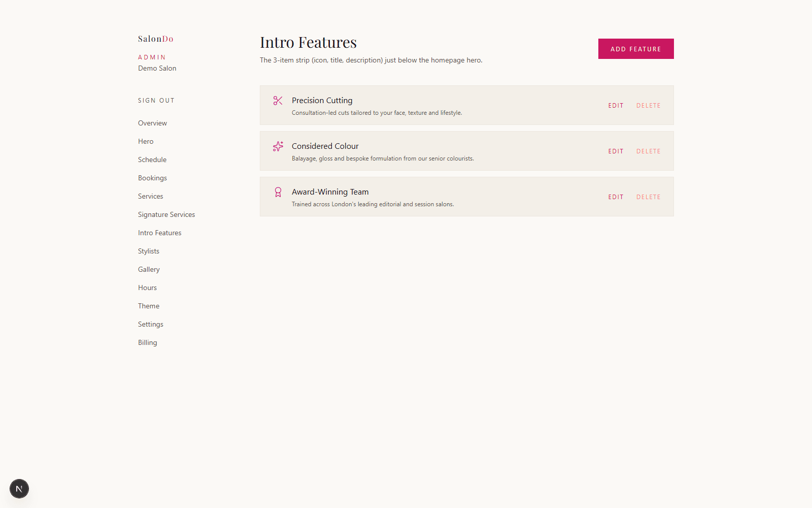812x508 pixels.
Task: Click the Demo Salon name
Action: (x=157, y=68)
